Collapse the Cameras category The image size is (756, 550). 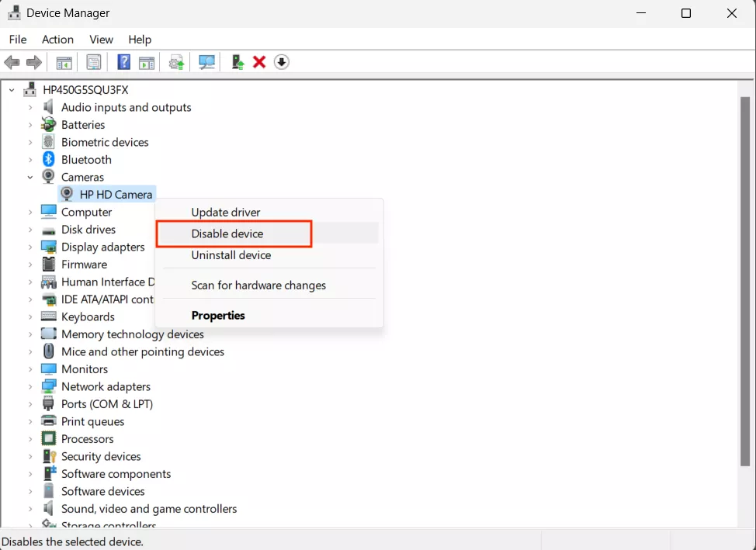(x=30, y=177)
